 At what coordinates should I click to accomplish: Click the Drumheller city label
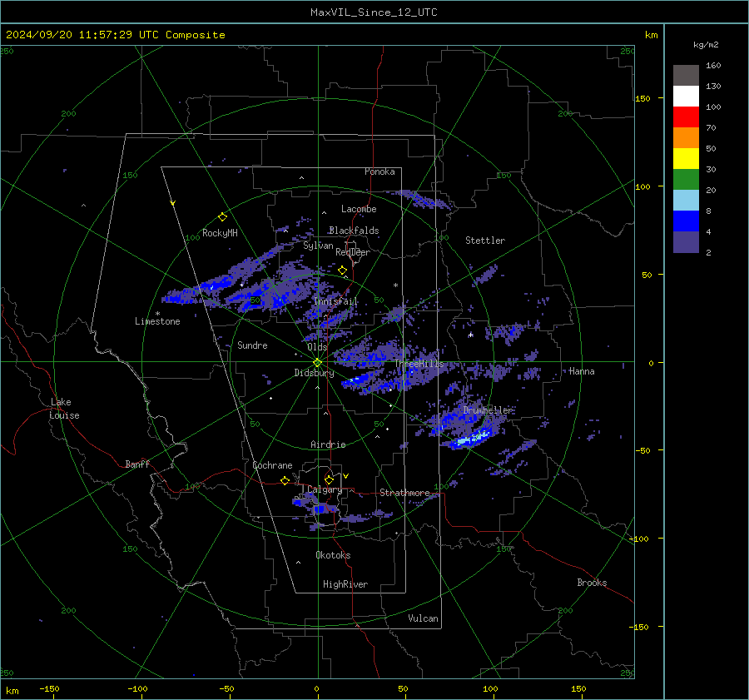488,410
